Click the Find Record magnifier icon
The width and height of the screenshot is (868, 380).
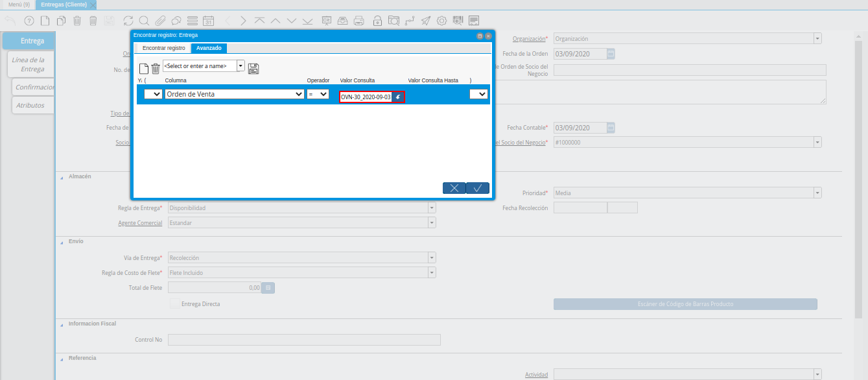tap(144, 21)
